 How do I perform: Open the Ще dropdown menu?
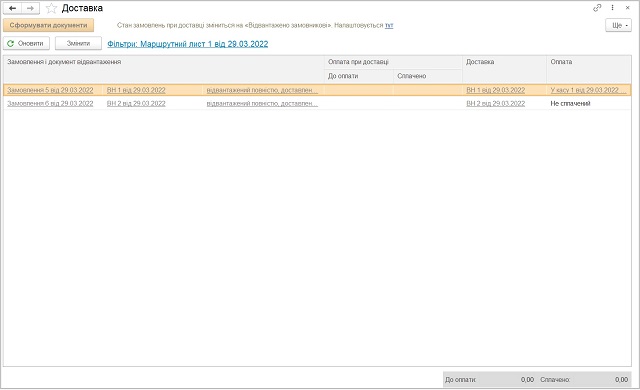[618, 25]
